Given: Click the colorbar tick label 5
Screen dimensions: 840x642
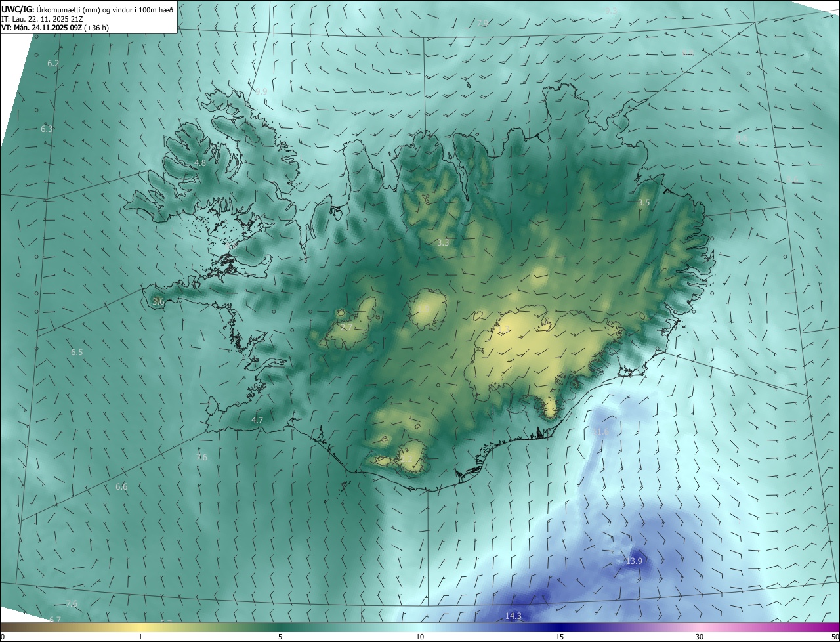Looking at the screenshot, I should (x=280, y=637).
